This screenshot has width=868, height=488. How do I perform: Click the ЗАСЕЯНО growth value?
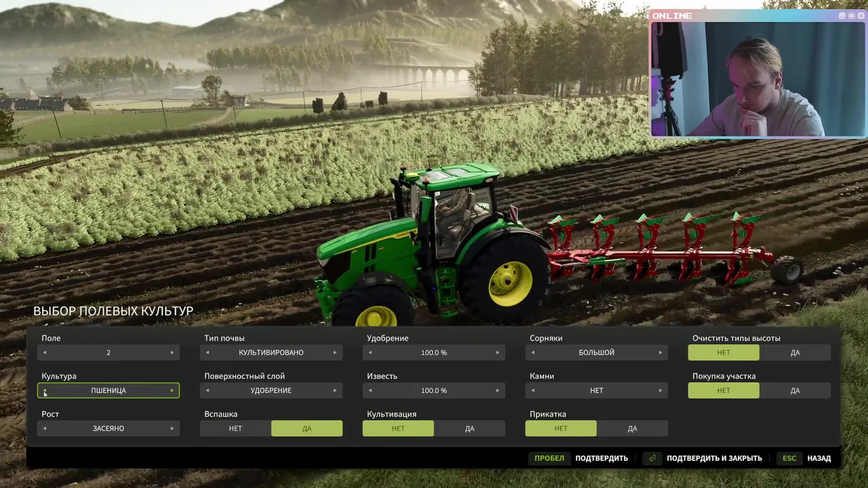click(x=108, y=428)
